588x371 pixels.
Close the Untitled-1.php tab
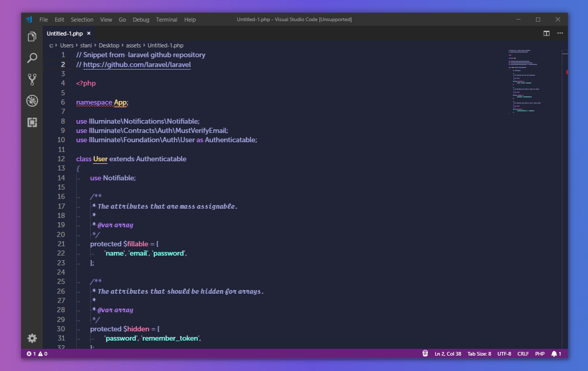pos(89,33)
